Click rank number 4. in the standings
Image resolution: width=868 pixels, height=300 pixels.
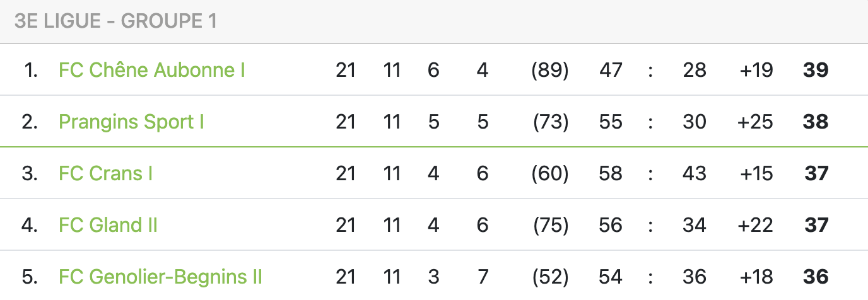point(30,225)
